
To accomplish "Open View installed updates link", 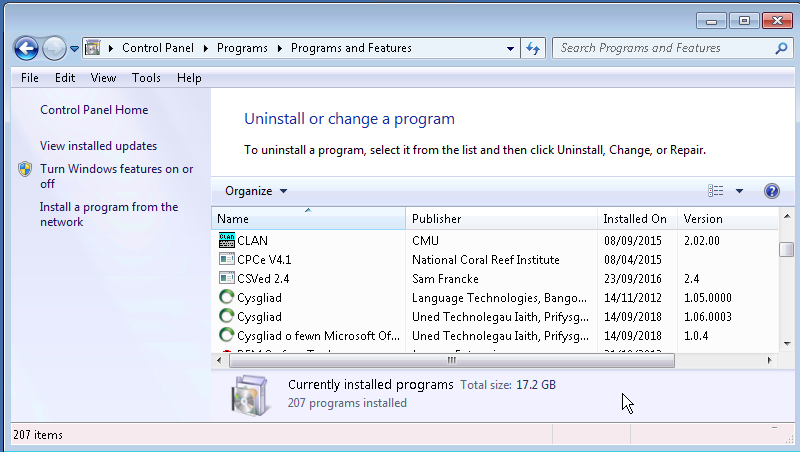I will (x=98, y=146).
